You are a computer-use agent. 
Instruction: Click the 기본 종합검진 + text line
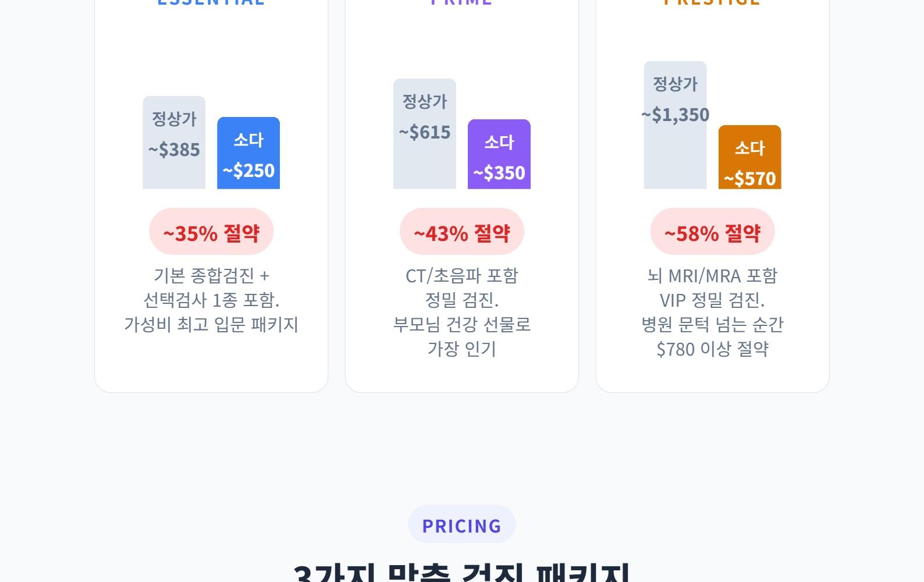tap(211, 275)
